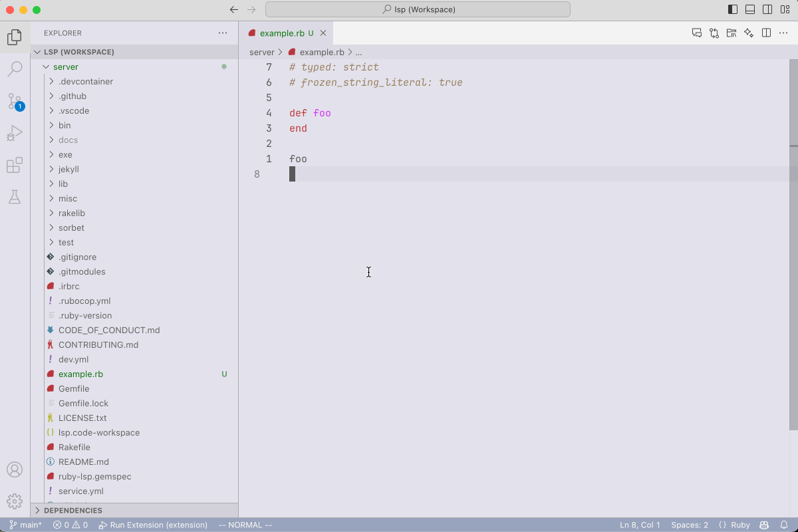This screenshot has height=532, width=798.
Task: Expand the test folder
Action: (x=134, y=242)
